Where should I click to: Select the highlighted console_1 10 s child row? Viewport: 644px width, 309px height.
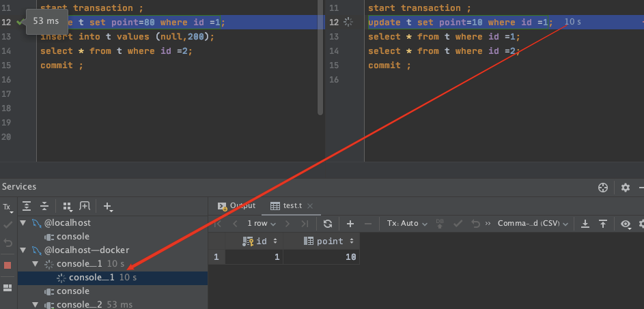[x=113, y=278]
